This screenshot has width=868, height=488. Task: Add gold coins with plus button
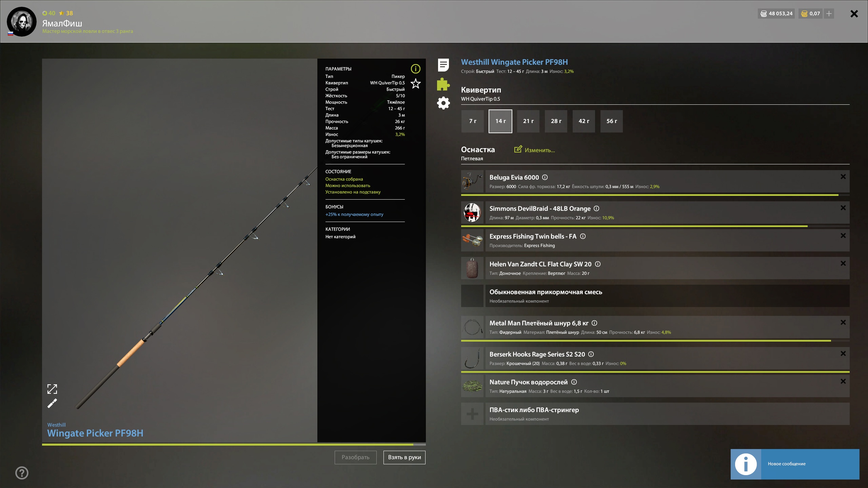829,14
